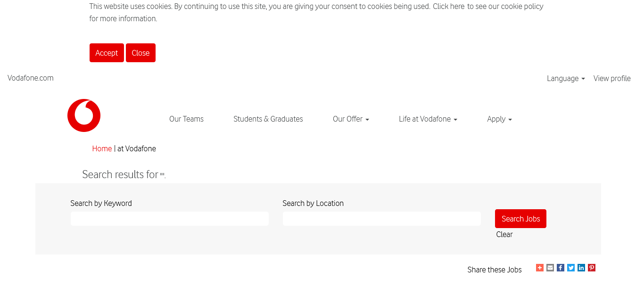The image size is (644, 303).
Task: Clear the search fields
Action: coord(504,235)
